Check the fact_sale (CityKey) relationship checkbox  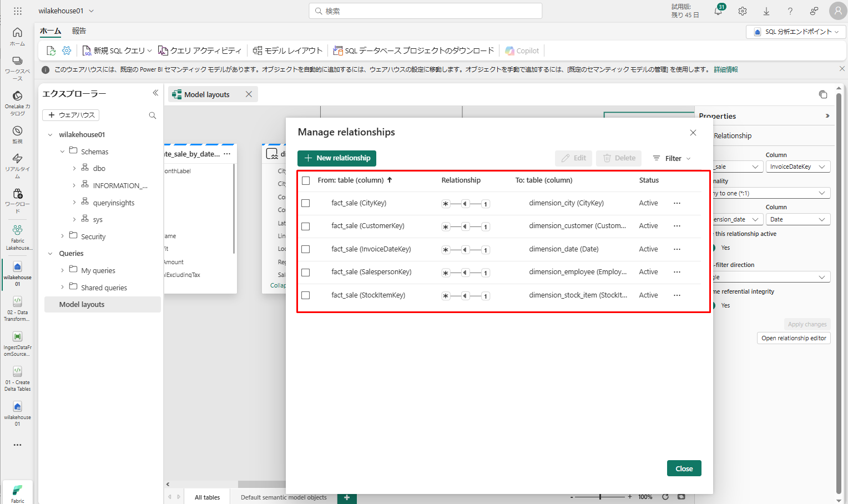click(x=306, y=203)
